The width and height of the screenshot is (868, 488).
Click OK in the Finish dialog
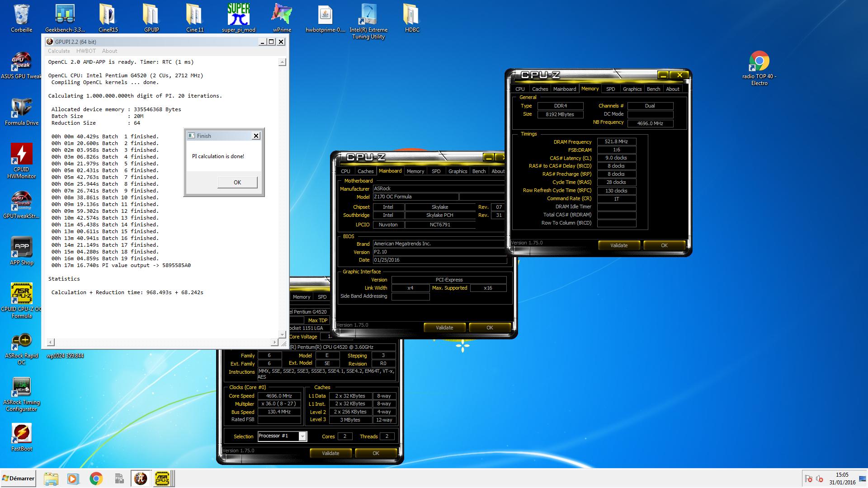pyautogui.click(x=237, y=182)
